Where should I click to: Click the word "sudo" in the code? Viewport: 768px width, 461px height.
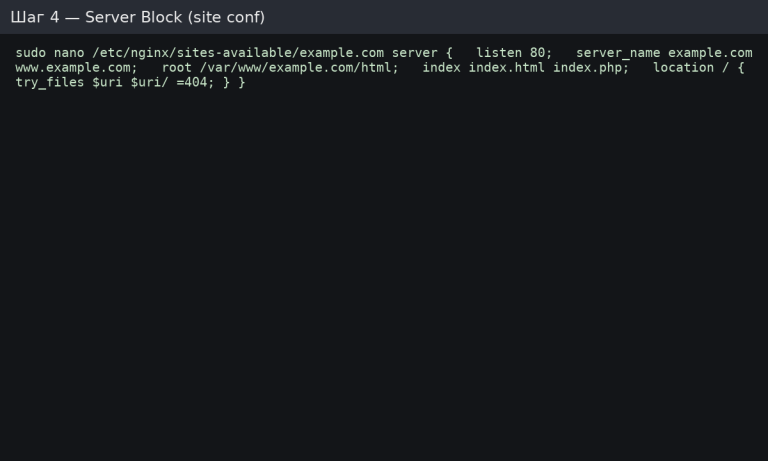(x=31, y=52)
